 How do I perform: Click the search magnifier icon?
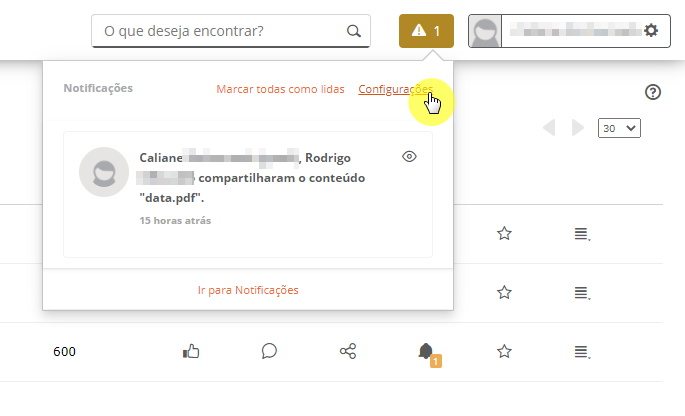(x=353, y=31)
